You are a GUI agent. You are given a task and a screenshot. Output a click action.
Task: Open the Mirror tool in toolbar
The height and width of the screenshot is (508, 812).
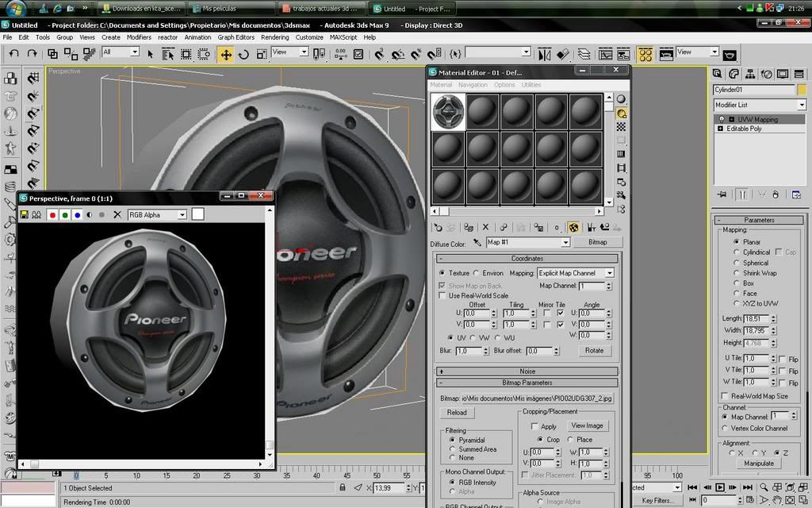point(544,54)
